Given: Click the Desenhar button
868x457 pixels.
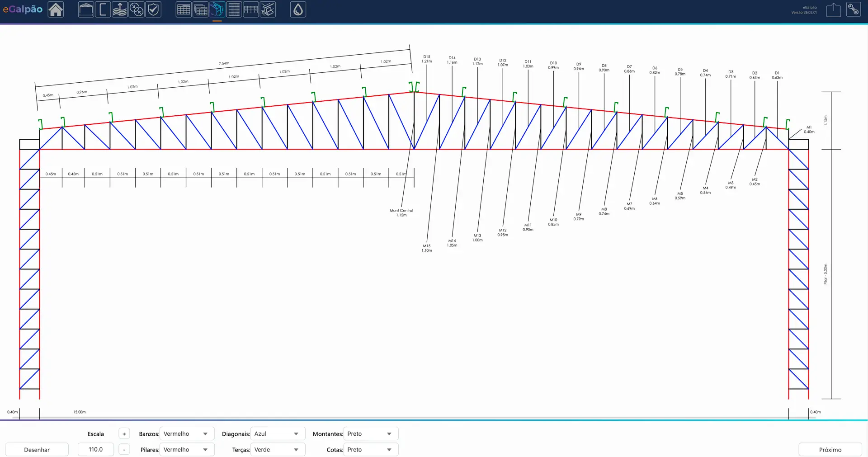Looking at the screenshot, I should pyautogui.click(x=37, y=450).
